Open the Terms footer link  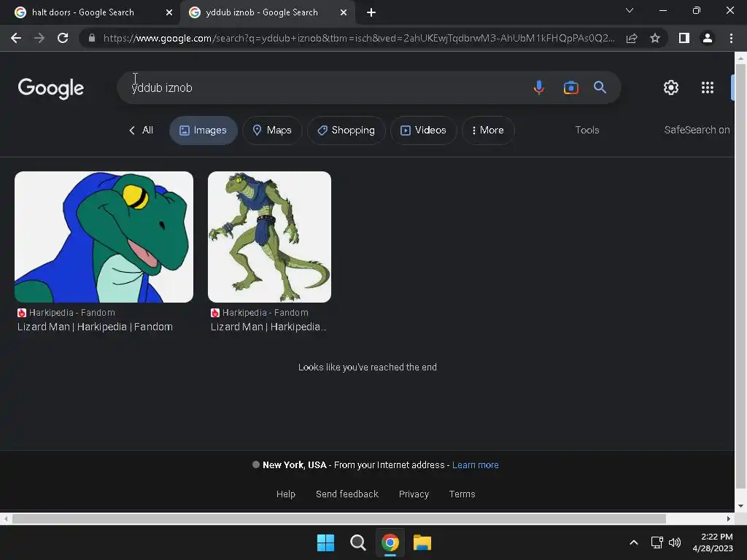click(x=462, y=494)
